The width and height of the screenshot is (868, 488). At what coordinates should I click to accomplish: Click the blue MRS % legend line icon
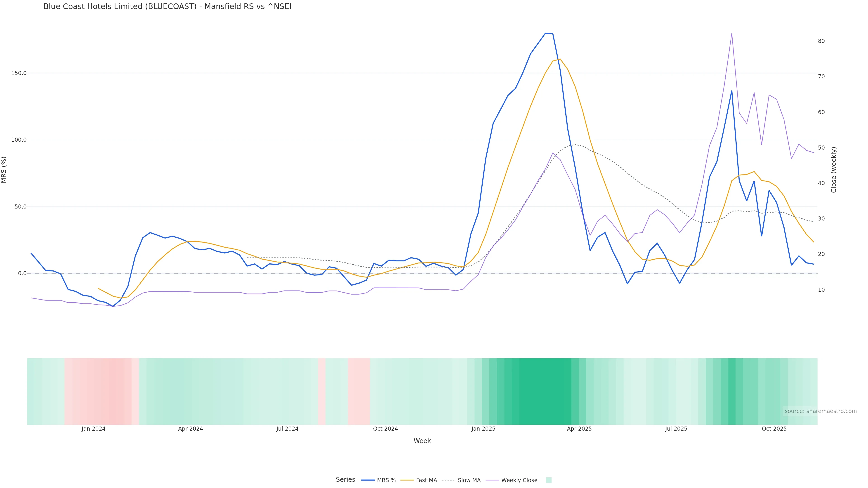click(368, 480)
